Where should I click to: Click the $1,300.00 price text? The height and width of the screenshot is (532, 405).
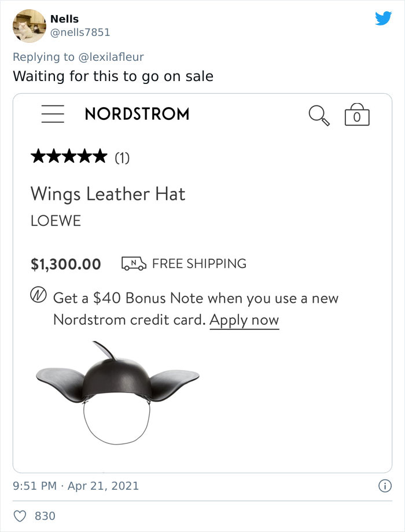click(65, 263)
